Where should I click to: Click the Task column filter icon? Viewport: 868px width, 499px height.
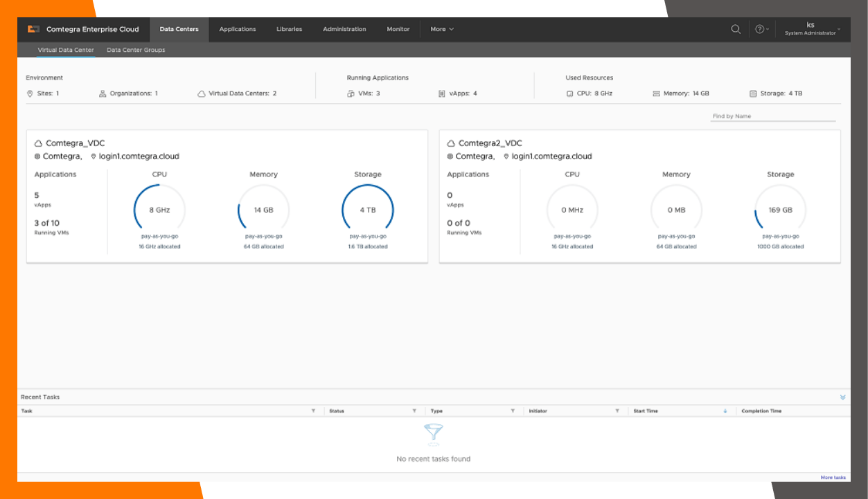tap(313, 411)
